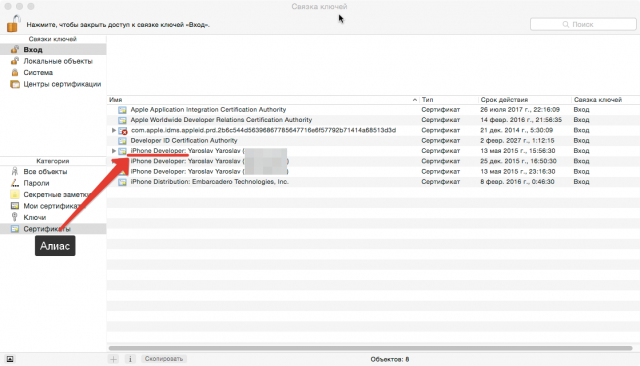This screenshot has width=640, height=366.
Task: Click the Скопировать button
Action: 164,359
